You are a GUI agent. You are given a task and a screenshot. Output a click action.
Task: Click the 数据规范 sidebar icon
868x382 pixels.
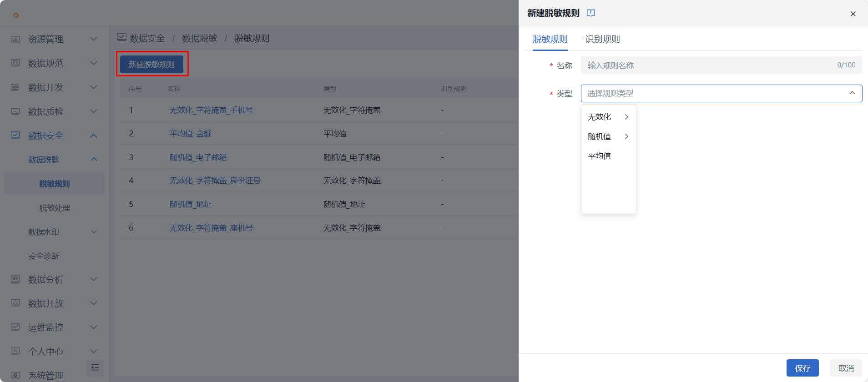click(x=15, y=63)
